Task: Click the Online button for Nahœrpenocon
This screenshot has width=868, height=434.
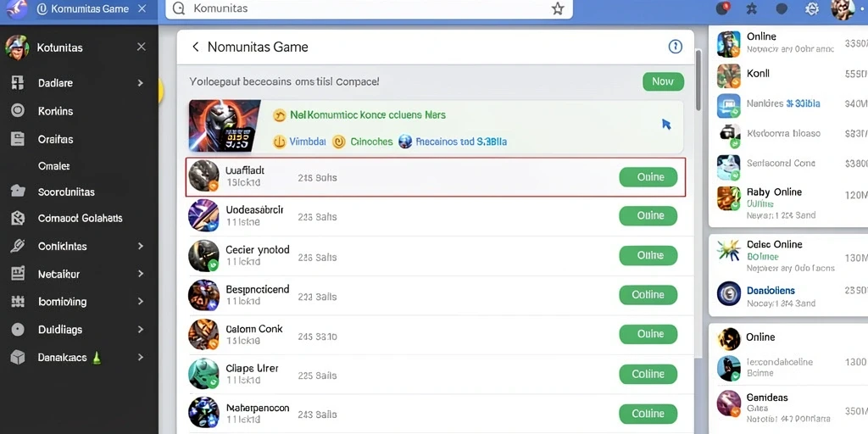Action: point(648,414)
